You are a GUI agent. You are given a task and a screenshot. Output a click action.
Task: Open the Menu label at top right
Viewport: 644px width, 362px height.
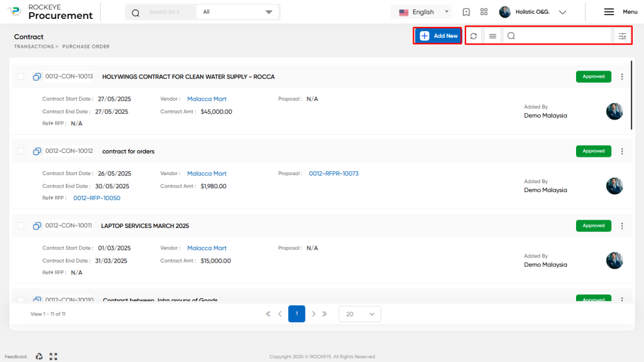(630, 12)
